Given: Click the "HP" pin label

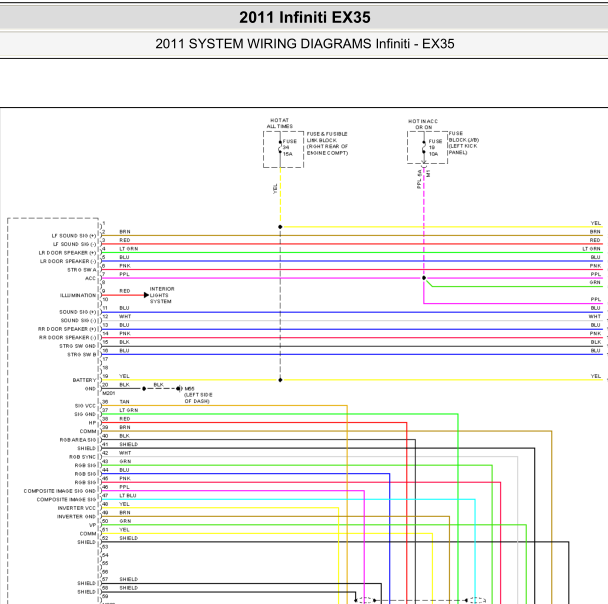Looking at the screenshot, I should (x=92, y=423).
